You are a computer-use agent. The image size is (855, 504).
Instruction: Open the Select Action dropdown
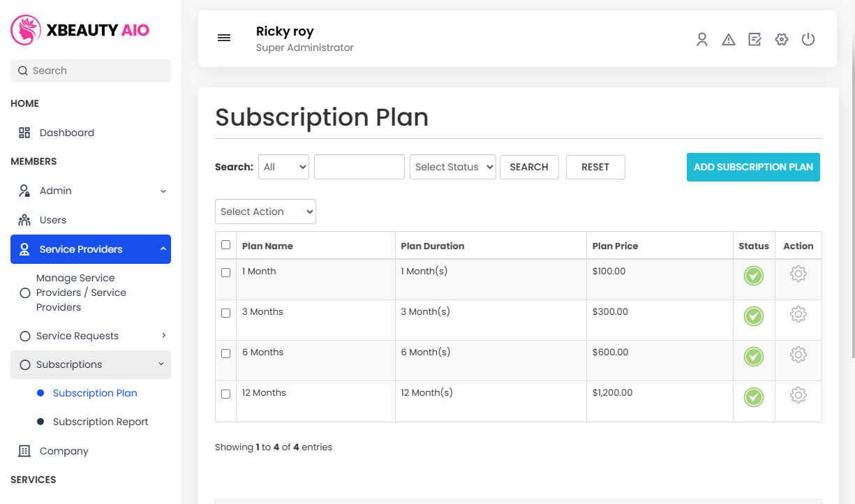click(x=265, y=211)
